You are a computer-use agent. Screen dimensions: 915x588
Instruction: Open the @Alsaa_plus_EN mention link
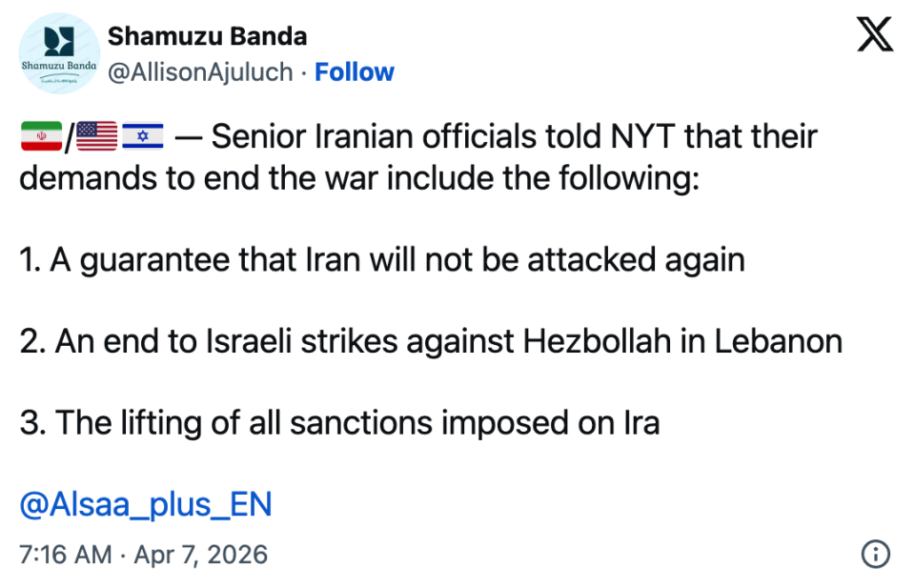tap(146, 504)
